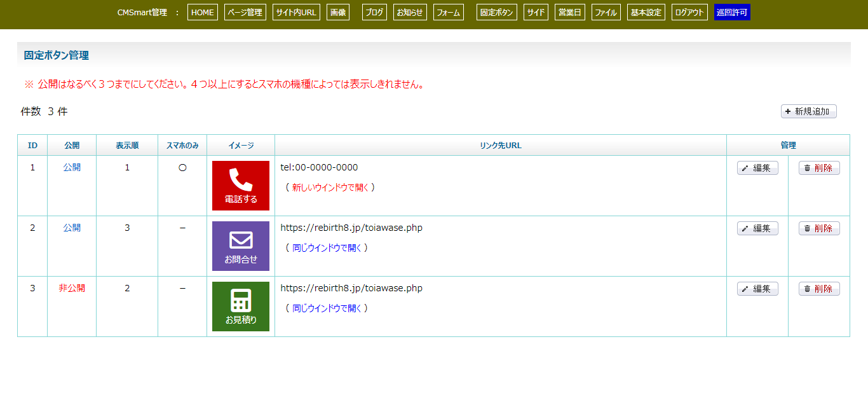Edit the お見積り button row
This screenshot has width=868, height=393.
tap(757, 289)
